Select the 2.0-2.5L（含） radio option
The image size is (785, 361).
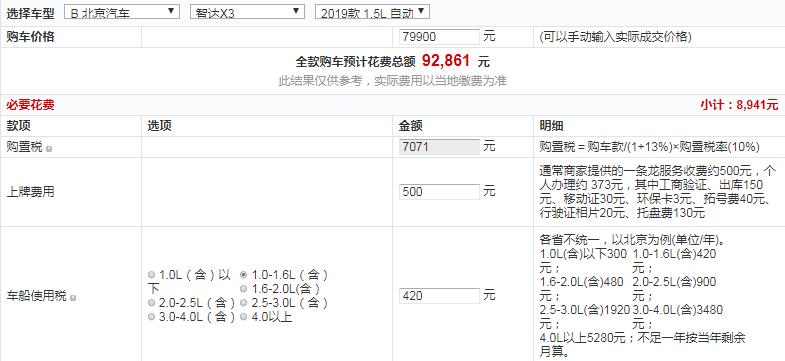point(152,303)
